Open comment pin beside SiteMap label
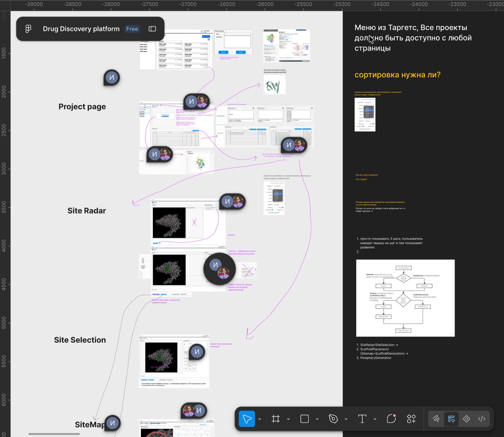The height and width of the screenshot is (437, 504). (113, 423)
